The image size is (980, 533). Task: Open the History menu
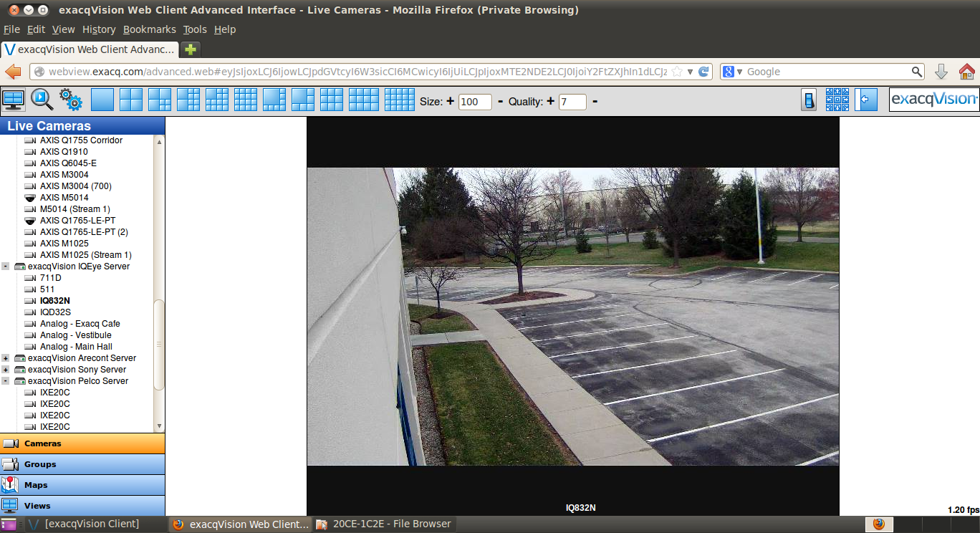pos(99,29)
